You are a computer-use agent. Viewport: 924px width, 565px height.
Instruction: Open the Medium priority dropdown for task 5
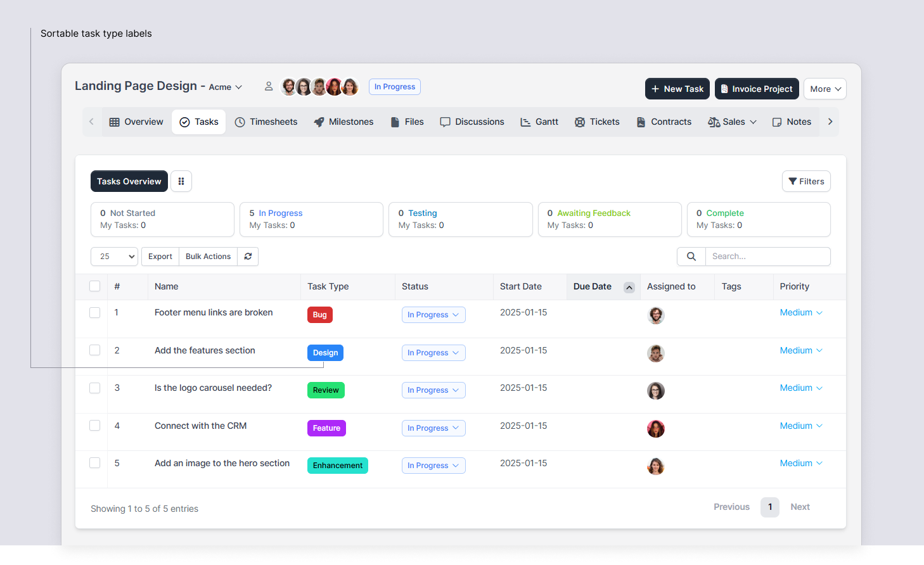coord(800,463)
